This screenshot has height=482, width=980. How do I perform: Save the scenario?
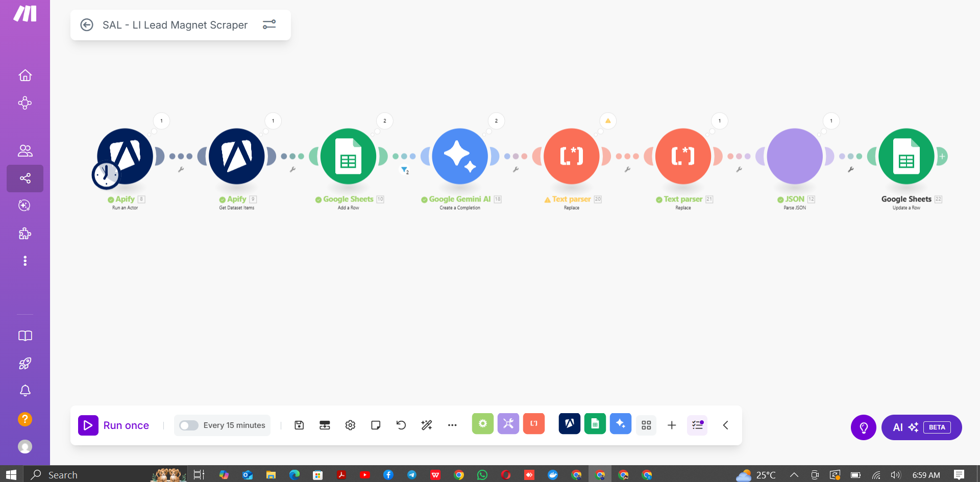pyautogui.click(x=299, y=425)
